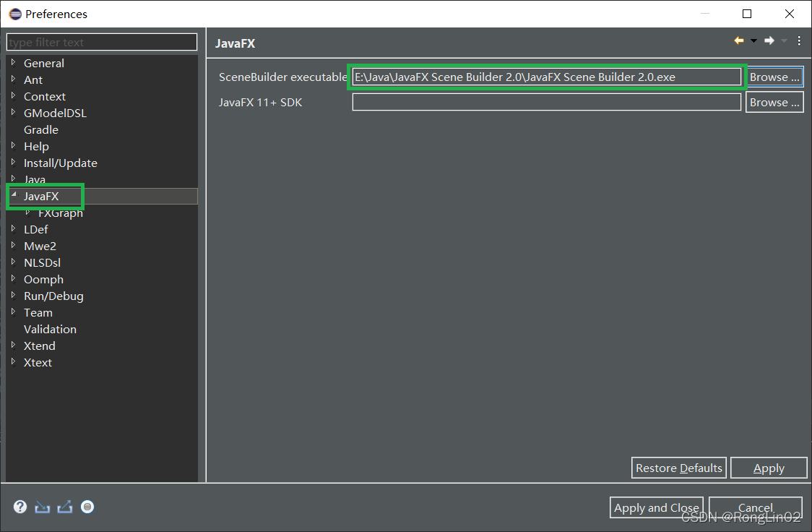Select the Xtext category

[x=38, y=362]
